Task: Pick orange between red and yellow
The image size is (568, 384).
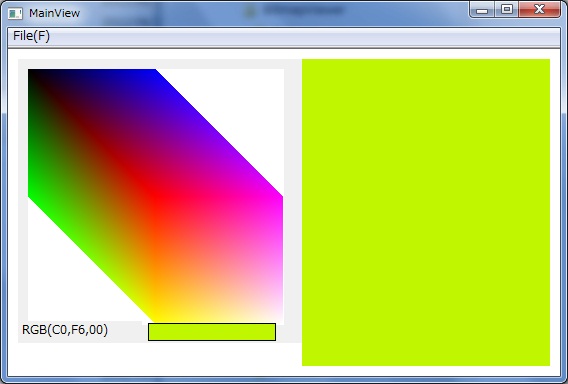Action: tap(156, 258)
